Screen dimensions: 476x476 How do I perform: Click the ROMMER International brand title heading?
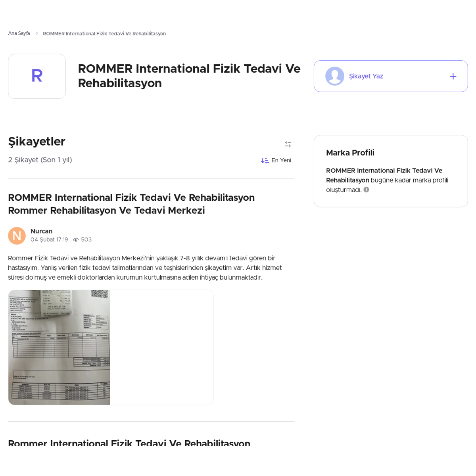click(189, 76)
